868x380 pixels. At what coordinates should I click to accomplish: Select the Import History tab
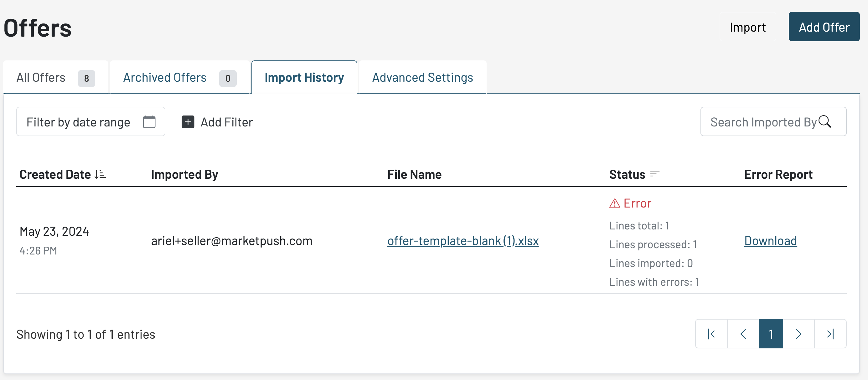tap(304, 78)
